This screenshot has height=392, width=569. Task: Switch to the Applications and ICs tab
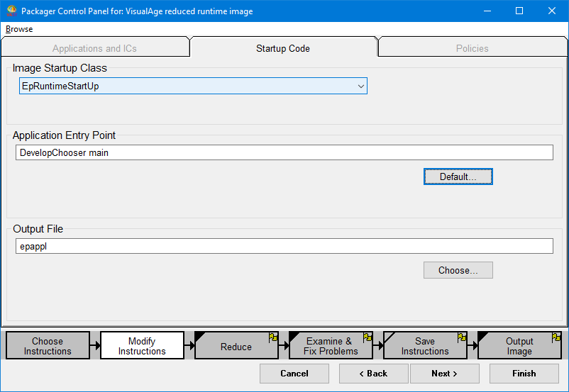pos(94,48)
